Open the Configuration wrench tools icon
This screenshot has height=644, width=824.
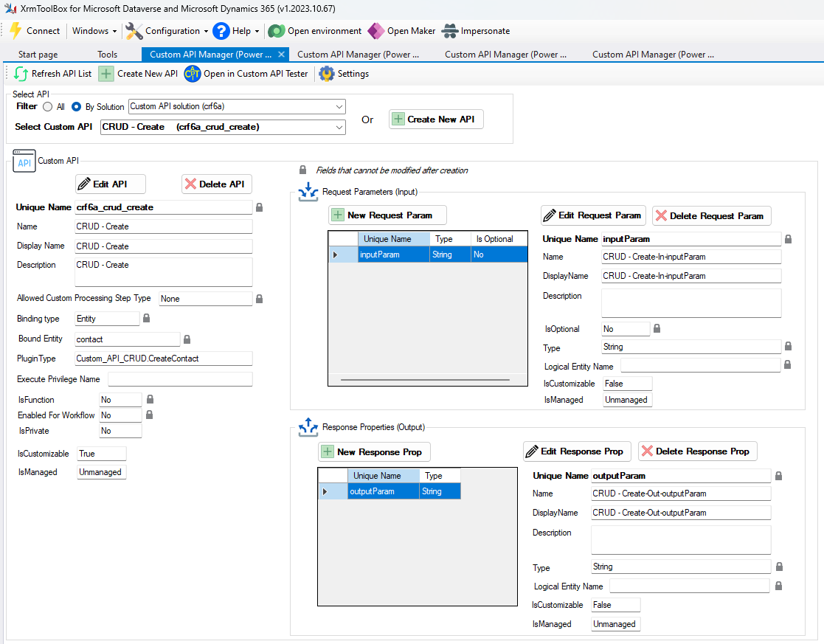(134, 31)
